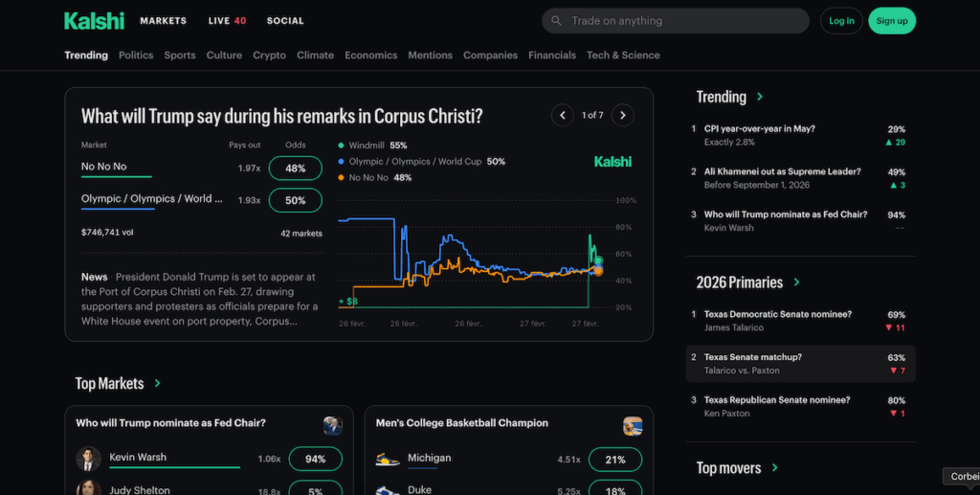Expand the Trending section chevron
This screenshot has width=980, height=495.
coord(761,97)
